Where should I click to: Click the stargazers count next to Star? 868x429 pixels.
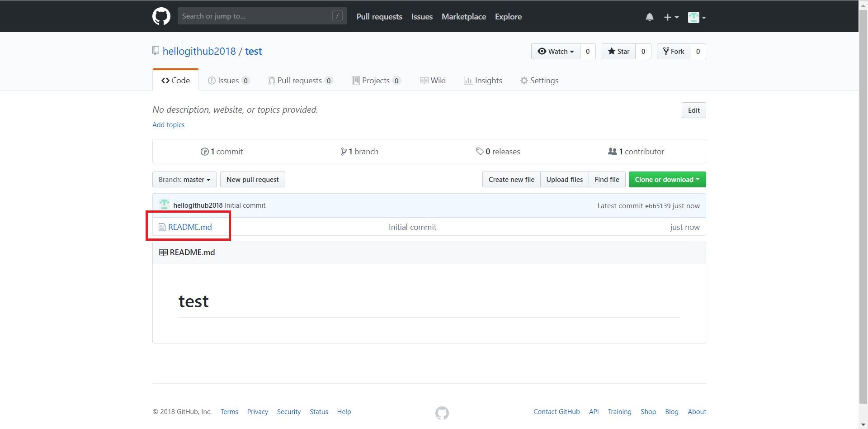tap(643, 52)
